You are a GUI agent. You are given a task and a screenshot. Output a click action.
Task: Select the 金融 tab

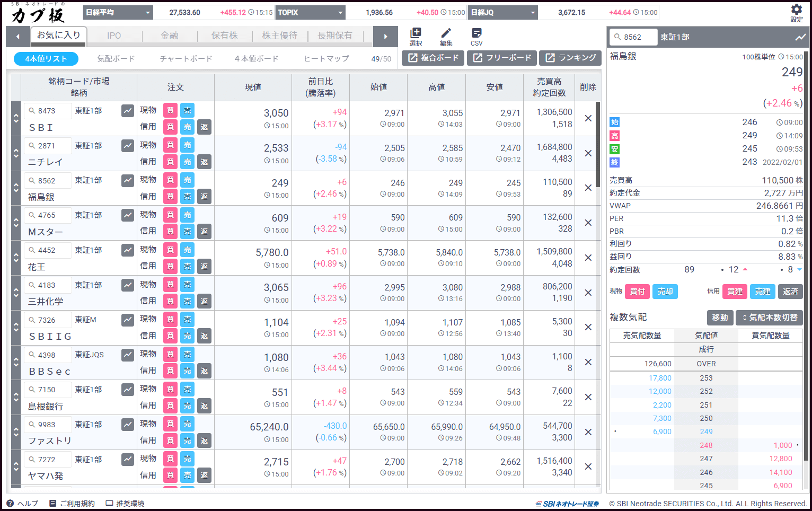click(x=170, y=36)
